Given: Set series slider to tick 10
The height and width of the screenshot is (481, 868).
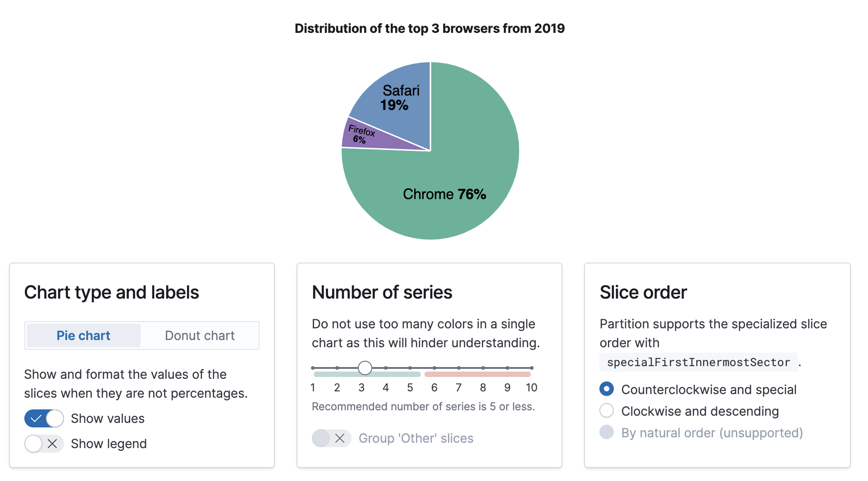Looking at the screenshot, I should tap(532, 368).
